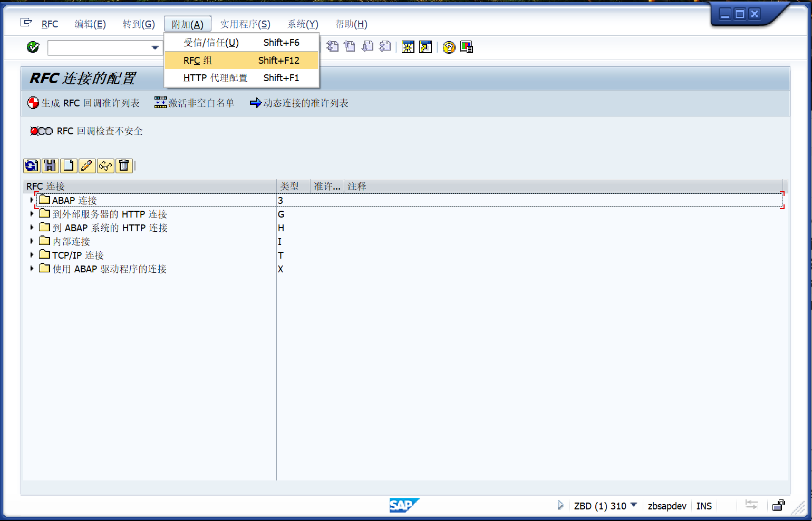Click the trash can delete icon
The width and height of the screenshot is (812, 521).
[124, 166]
